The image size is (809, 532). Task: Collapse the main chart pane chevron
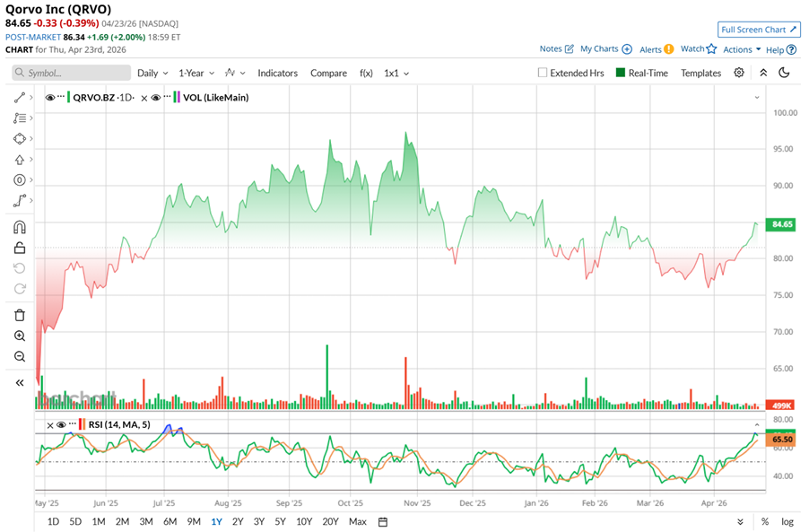click(x=757, y=97)
